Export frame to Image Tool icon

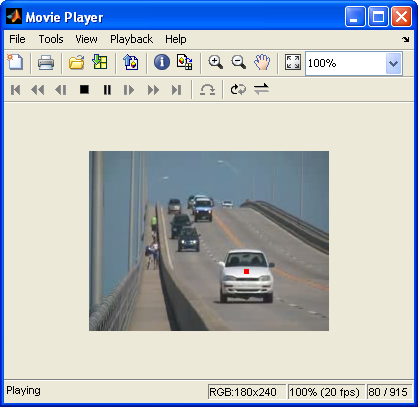pyautogui.click(x=131, y=62)
